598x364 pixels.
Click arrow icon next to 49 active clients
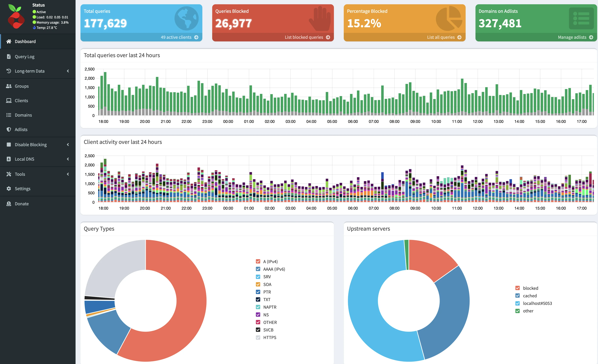tap(196, 37)
